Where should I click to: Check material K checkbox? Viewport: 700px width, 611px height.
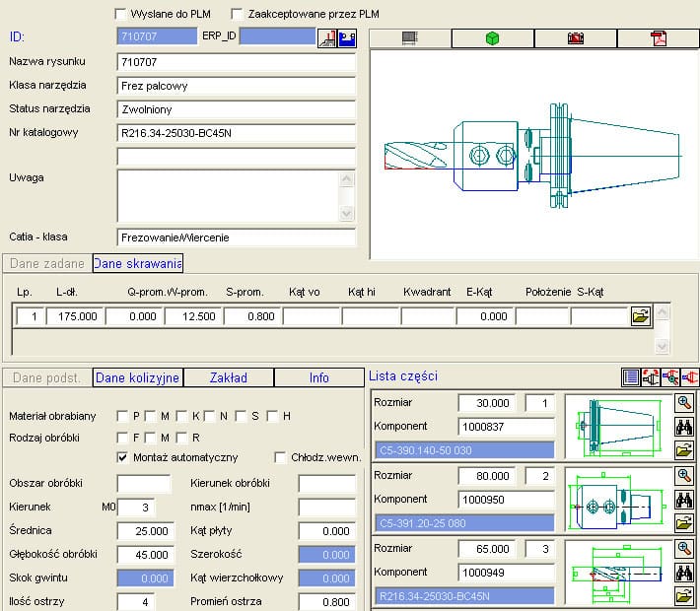click(181, 416)
